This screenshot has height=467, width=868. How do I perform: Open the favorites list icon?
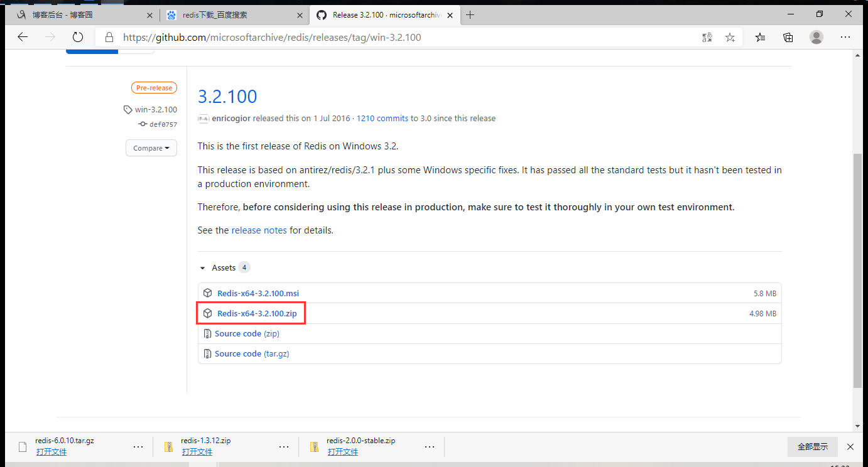click(x=761, y=38)
